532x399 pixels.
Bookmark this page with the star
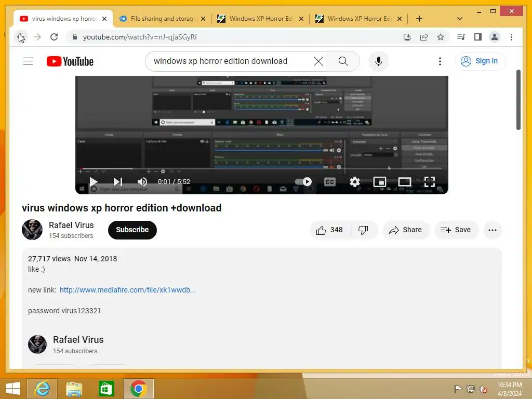[441, 37]
